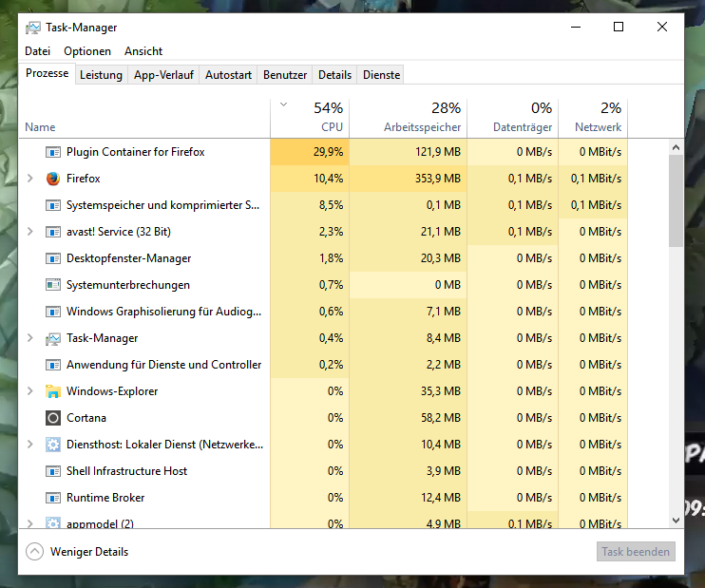Screen dimensions: 705x588
Task: Select the Cortana process name
Action: click(x=86, y=418)
